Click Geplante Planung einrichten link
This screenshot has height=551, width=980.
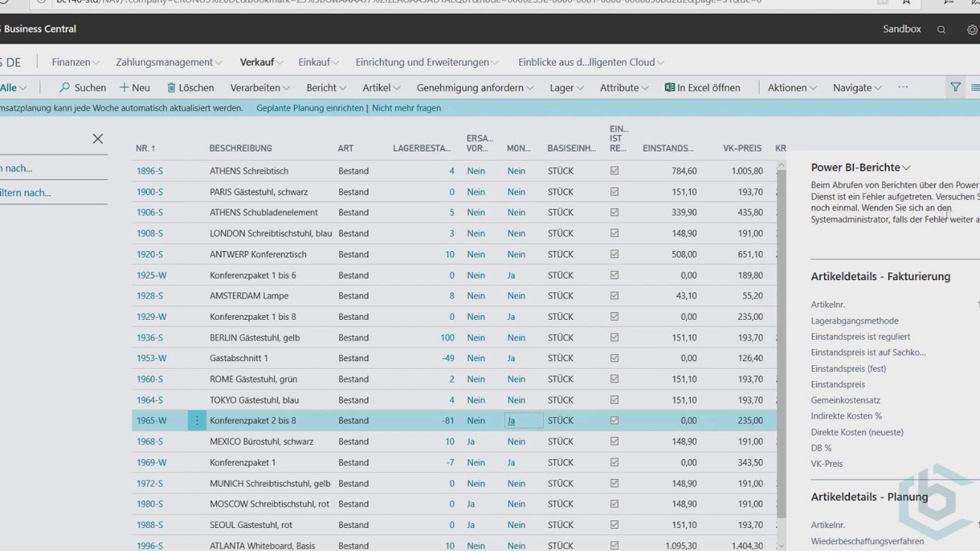310,108
